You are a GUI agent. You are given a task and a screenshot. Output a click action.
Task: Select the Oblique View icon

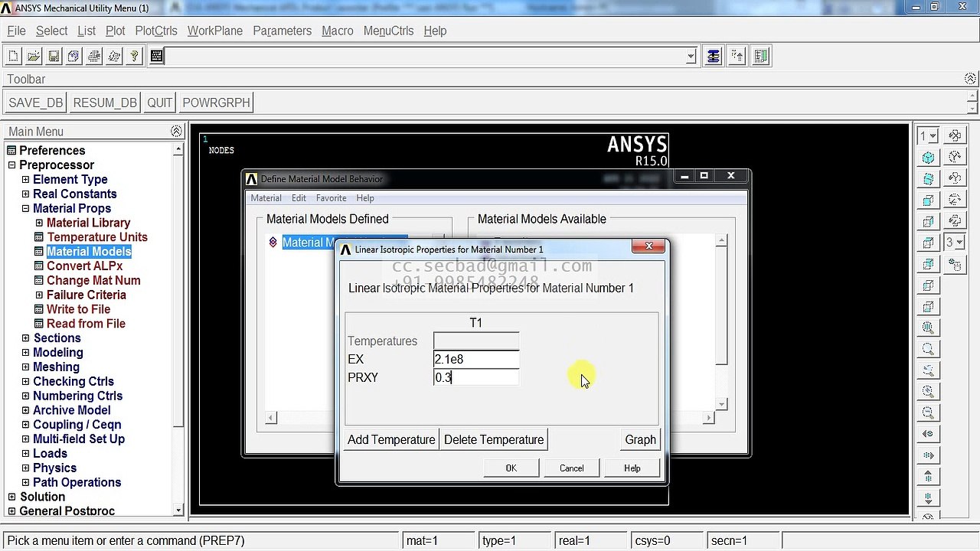coord(928,179)
